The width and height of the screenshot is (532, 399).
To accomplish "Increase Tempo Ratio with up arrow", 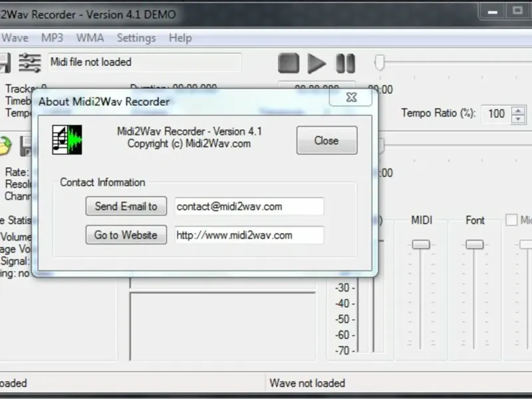I will 518,110.
